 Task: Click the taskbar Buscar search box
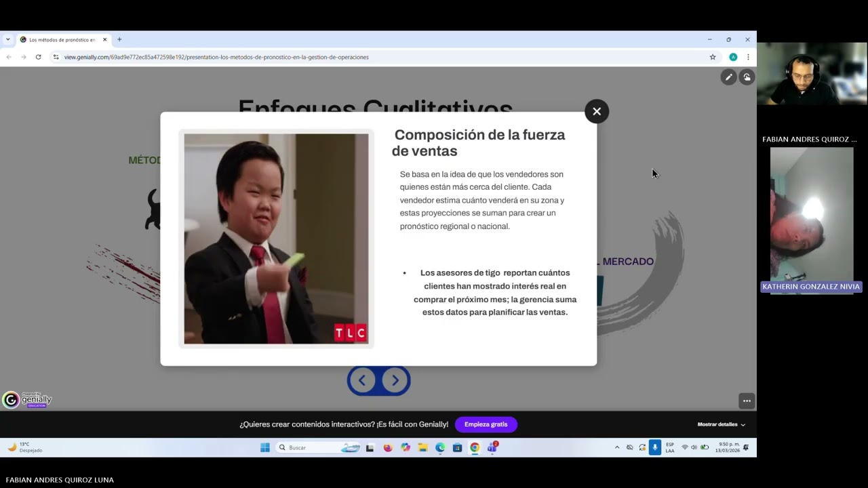pos(318,447)
